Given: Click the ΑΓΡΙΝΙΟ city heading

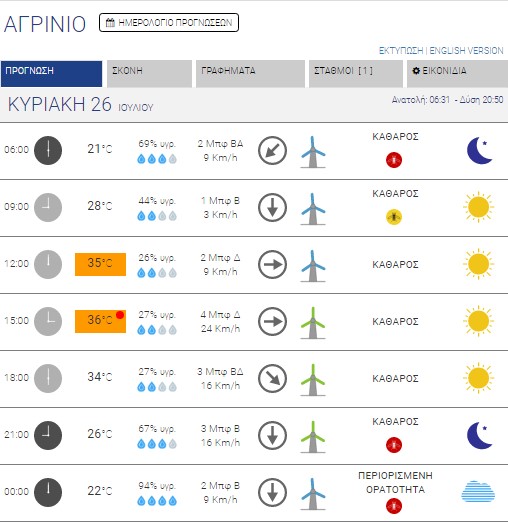Looking at the screenshot, I should [x=45, y=24].
